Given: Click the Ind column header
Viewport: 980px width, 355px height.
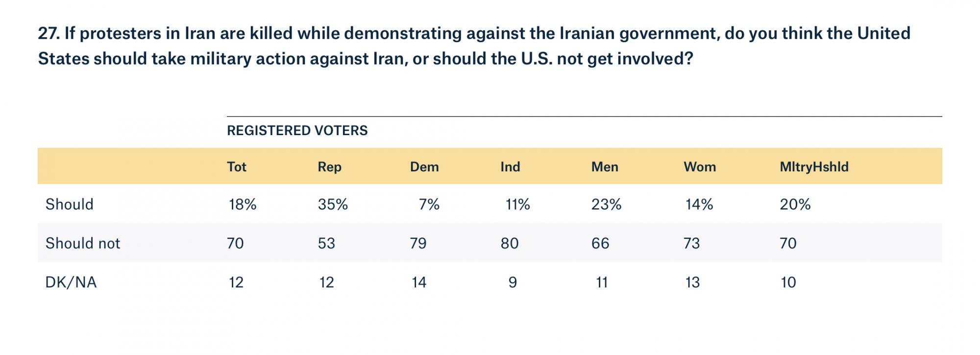Looking at the screenshot, I should [x=510, y=167].
